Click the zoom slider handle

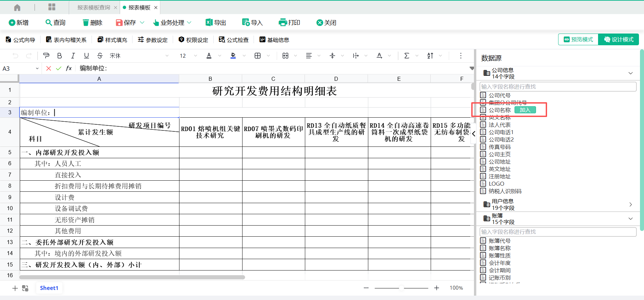[401, 288]
